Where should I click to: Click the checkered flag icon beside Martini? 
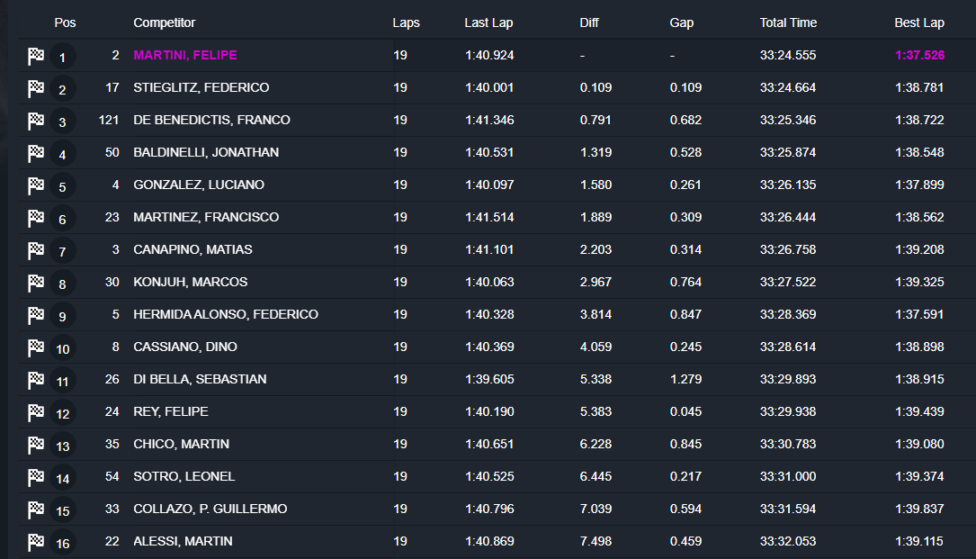click(36, 56)
